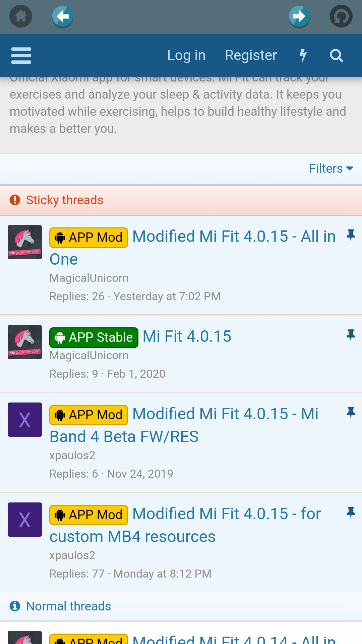
Task: Open xpaulos2 profile under MB4 resources thread
Action: pos(72,555)
